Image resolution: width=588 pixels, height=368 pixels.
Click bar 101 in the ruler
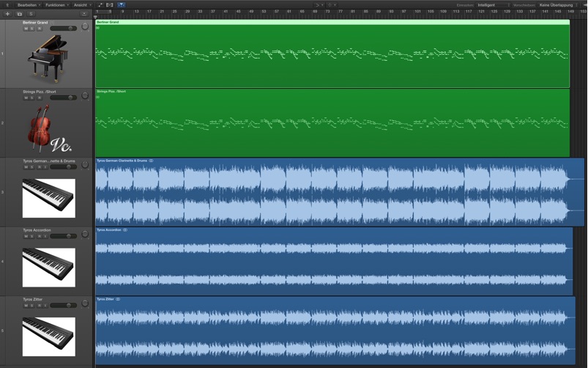(417, 12)
